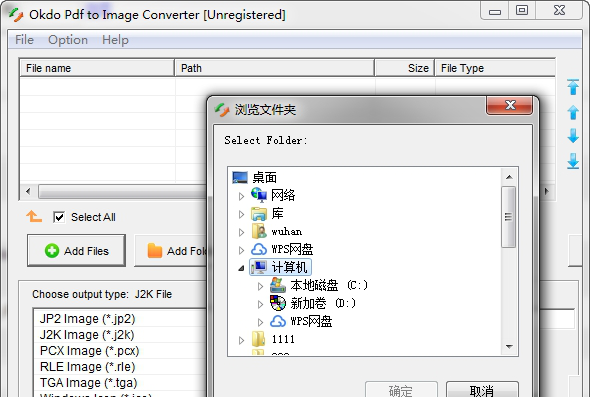The image size is (590, 412).
Task: Expand WPS网盘 node under 计算机
Action: tap(260, 322)
